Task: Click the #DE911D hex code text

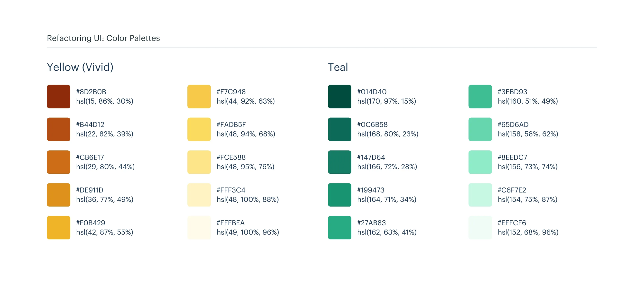Action: [90, 190]
